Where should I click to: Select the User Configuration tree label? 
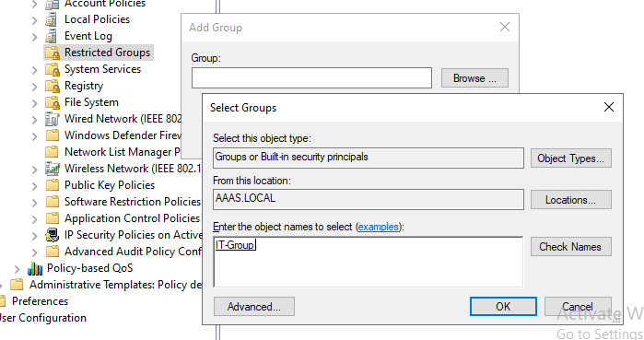(x=42, y=318)
